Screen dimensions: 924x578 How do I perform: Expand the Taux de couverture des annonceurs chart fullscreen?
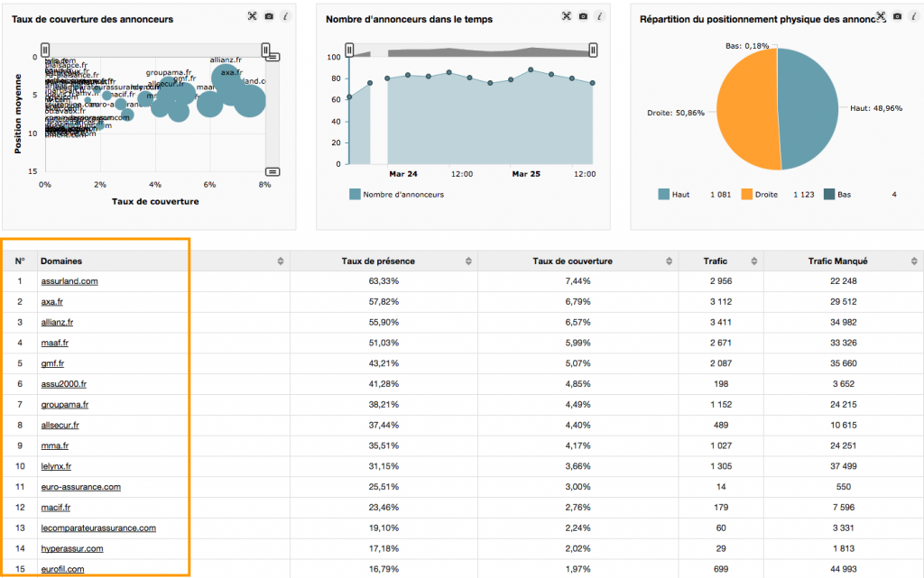(253, 16)
